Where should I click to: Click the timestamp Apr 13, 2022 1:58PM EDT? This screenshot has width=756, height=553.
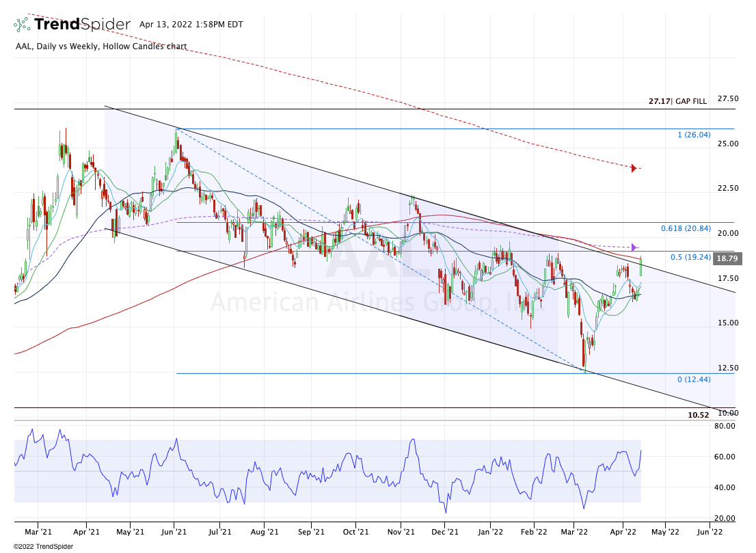tap(191, 25)
